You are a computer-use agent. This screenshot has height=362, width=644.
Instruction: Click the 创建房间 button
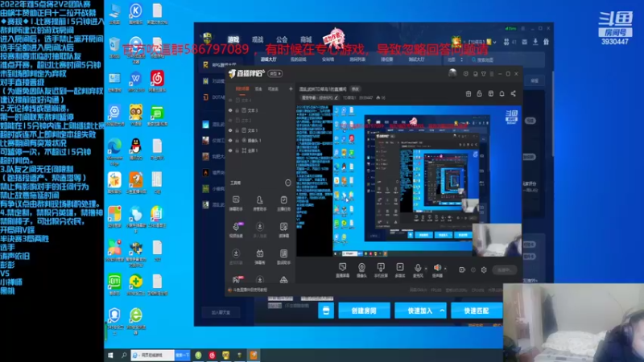(x=364, y=311)
